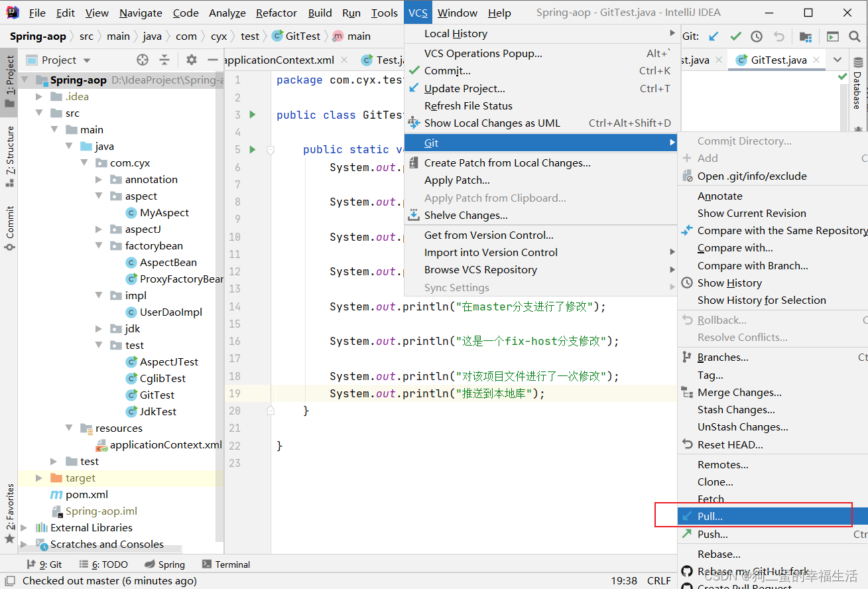Click the Spring-aop breadcrumb in navigation bar

click(x=38, y=36)
